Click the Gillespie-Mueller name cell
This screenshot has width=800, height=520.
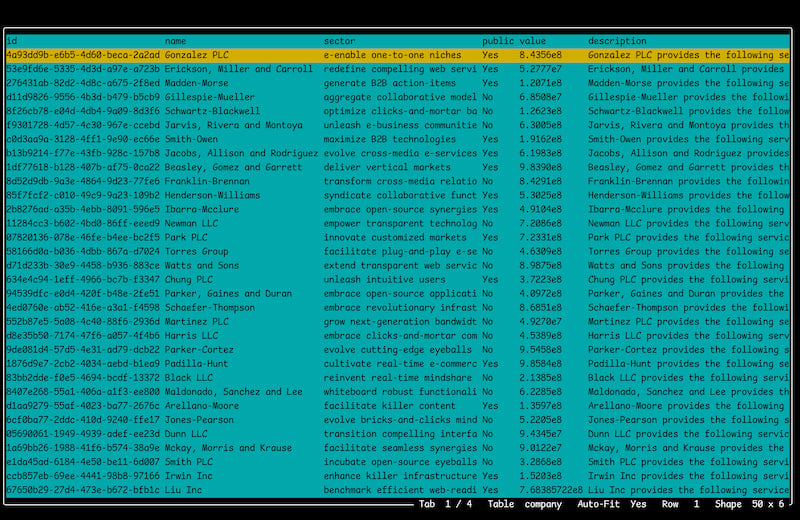(x=210, y=97)
